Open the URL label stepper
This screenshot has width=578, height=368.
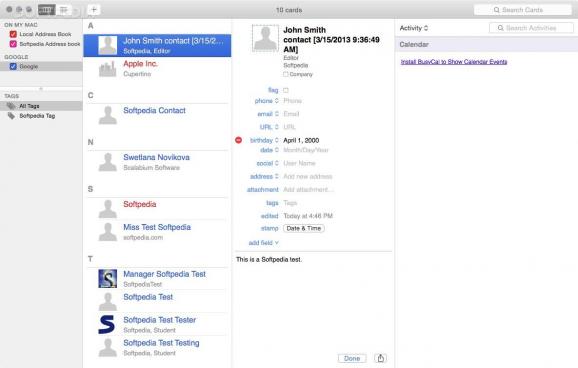tap(276, 127)
